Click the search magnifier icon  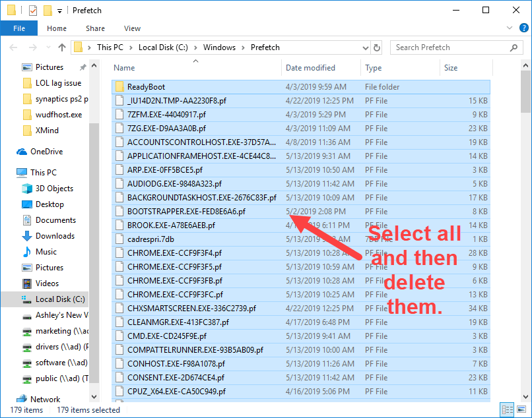(514, 47)
